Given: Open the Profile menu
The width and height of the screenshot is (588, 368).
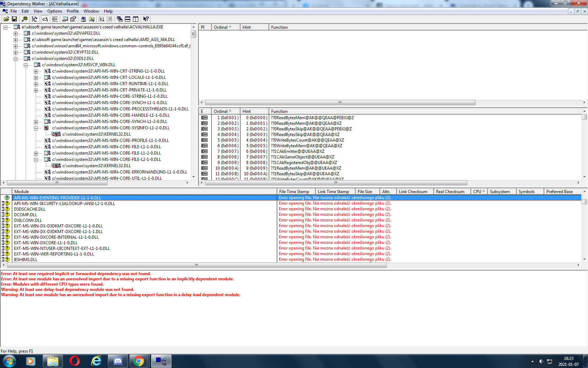Looking at the screenshot, I should pos(73,11).
